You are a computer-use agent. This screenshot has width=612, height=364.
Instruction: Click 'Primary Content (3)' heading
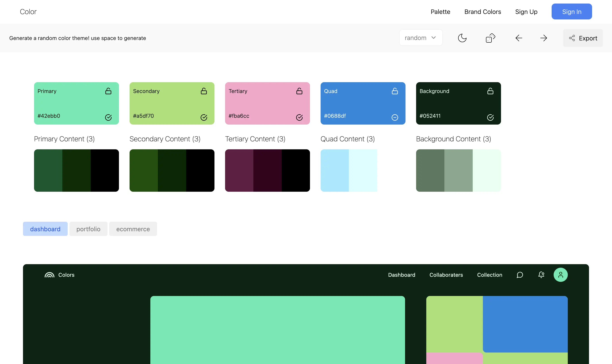[64, 139]
